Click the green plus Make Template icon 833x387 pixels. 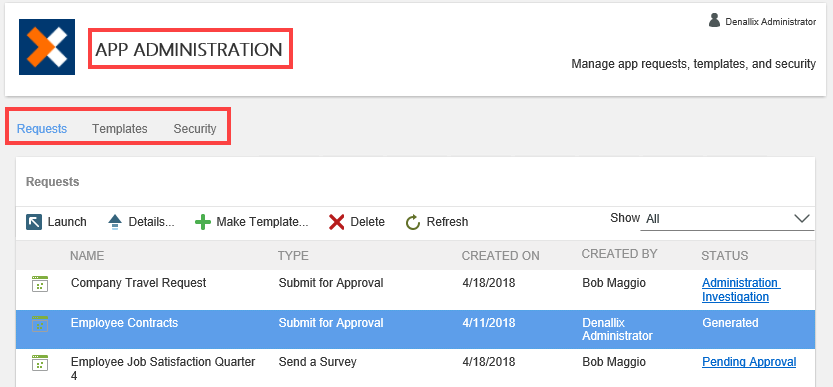[x=203, y=222]
